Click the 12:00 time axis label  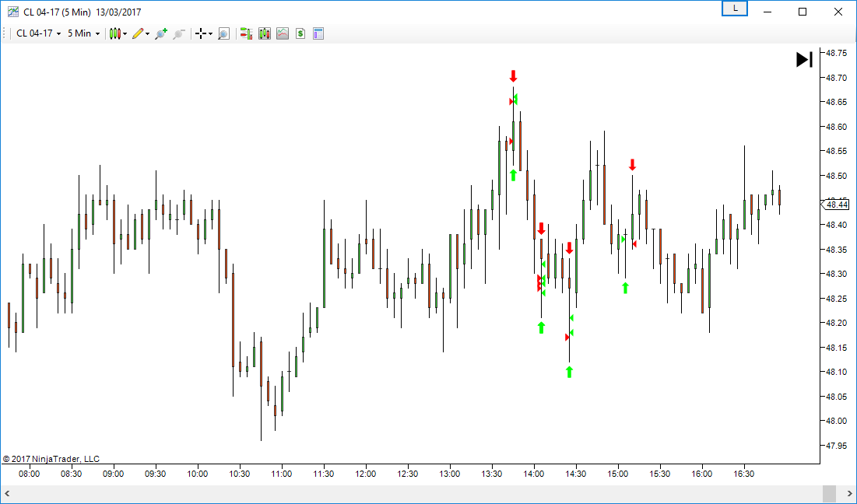click(366, 474)
